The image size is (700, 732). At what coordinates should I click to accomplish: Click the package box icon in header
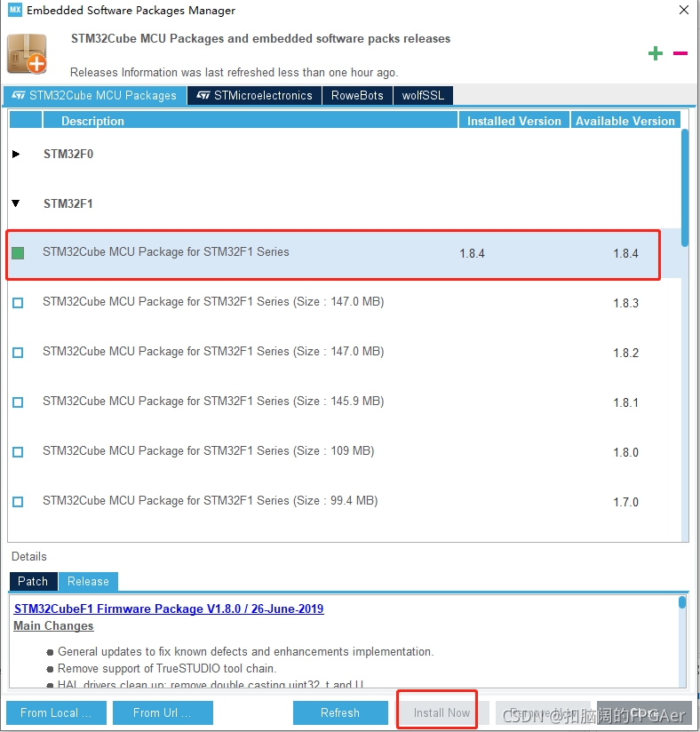pos(27,53)
